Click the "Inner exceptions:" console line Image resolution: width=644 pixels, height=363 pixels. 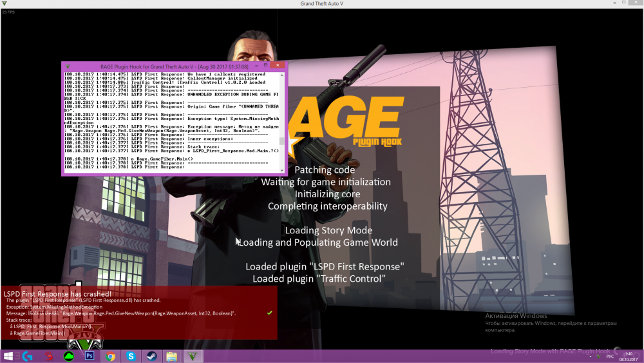[149, 139]
